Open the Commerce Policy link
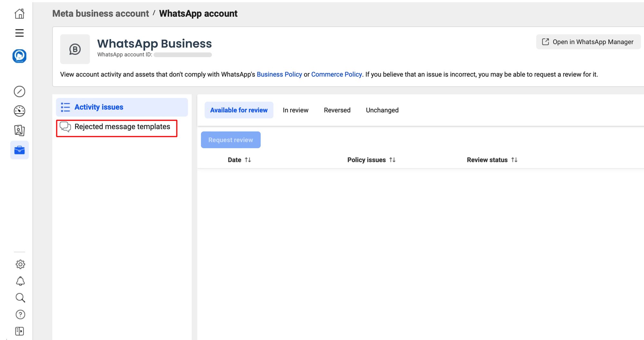The height and width of the screenshot is (340, 644). pyautogui.click(x=336, y=74)
